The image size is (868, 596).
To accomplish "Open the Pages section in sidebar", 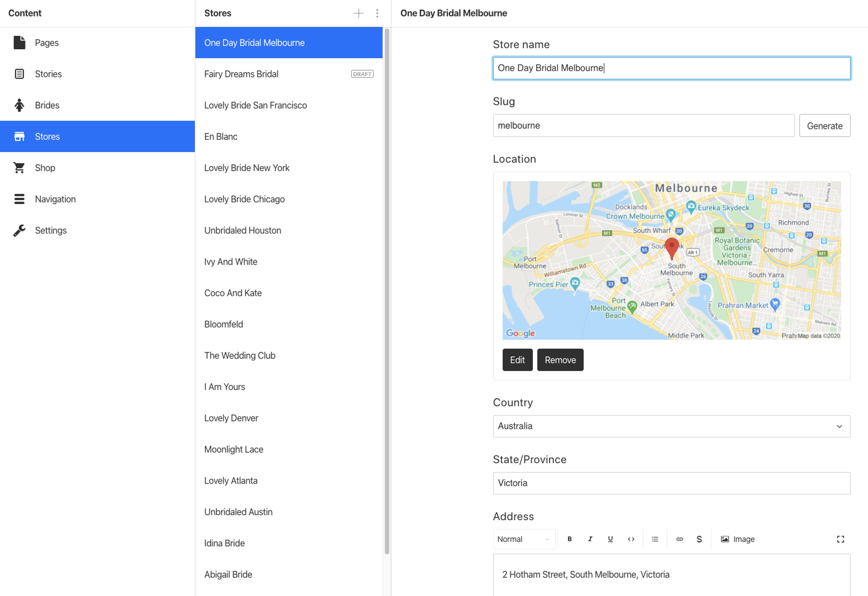I will point(47,42).
